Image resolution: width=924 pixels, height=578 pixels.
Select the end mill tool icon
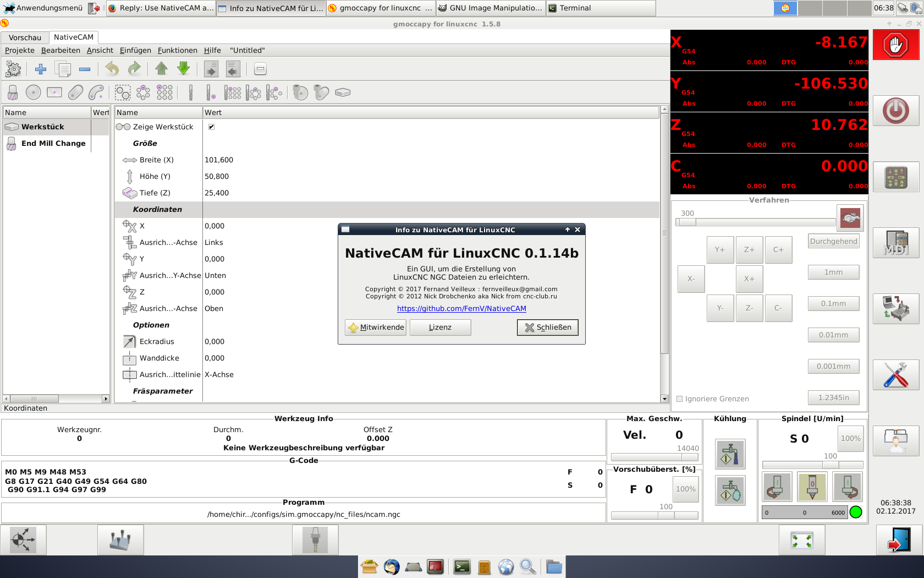tap(13, 92)
